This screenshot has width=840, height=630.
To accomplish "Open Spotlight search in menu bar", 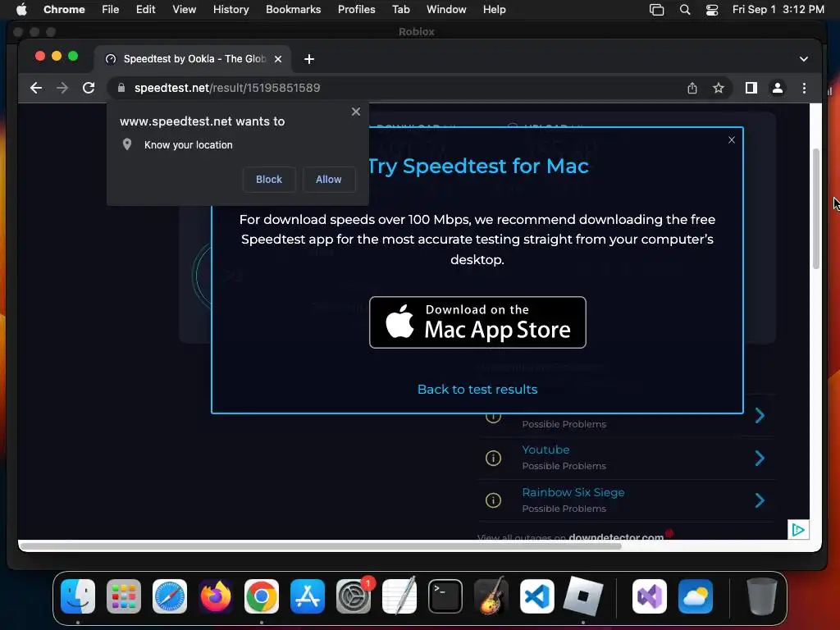I will 685,10.
